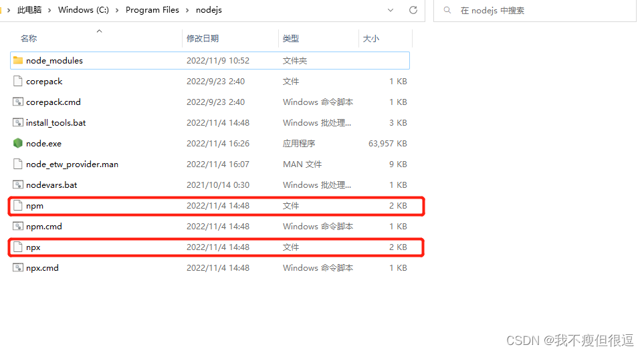Select the node.exe green hexagon icon
Image resolution: width=644 pixels, height=353 pixels.
click(x=17, y=143)
